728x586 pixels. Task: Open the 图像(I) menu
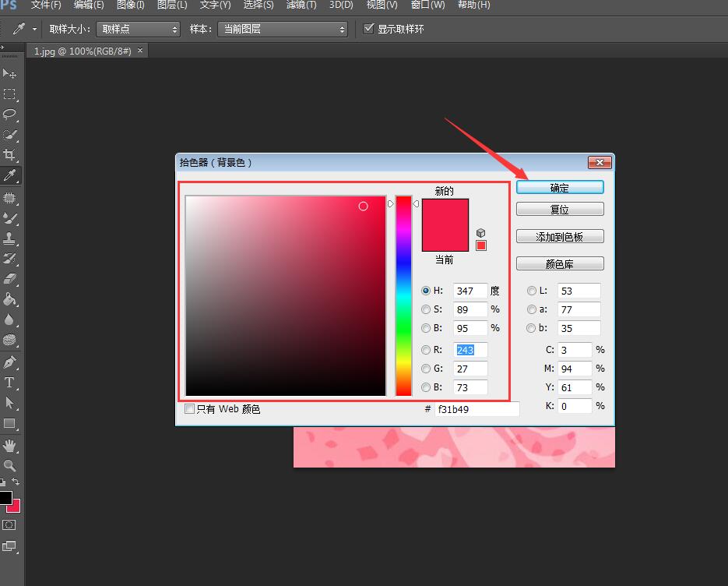click(x=131, y=5)
